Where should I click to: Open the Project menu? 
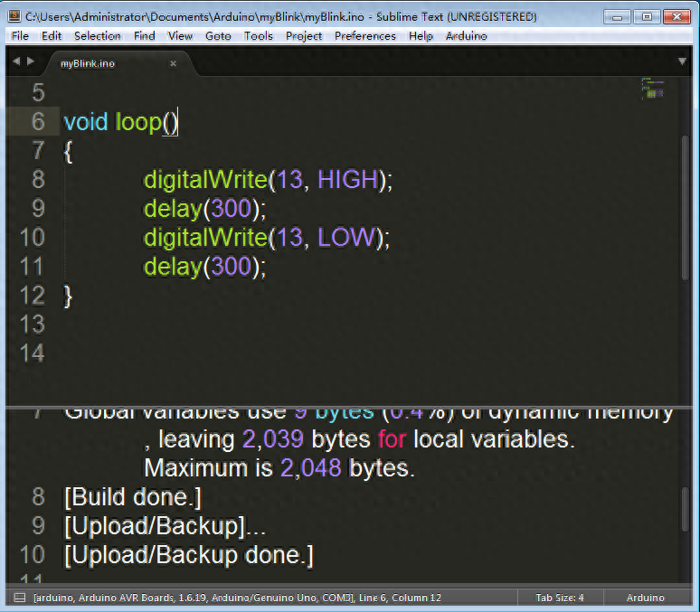[304, 36]
